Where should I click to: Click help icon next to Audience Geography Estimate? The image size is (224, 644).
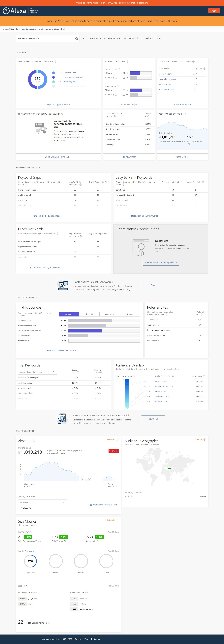coord(204,440)
